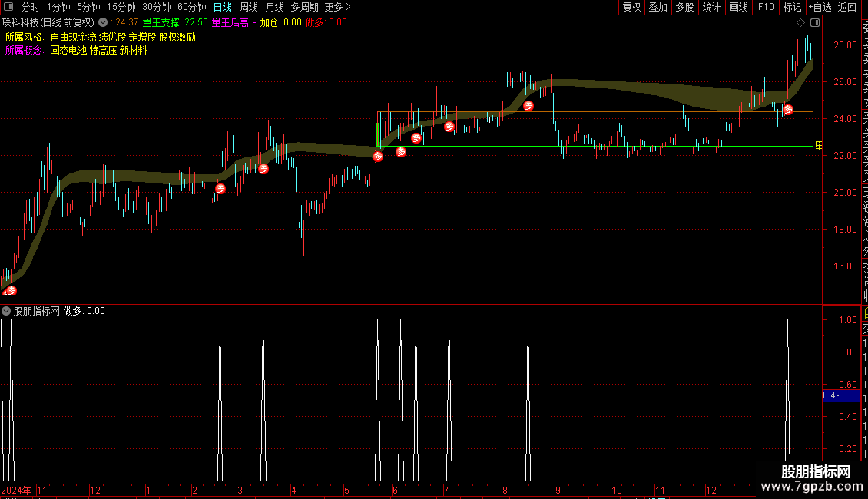This screenshot has height=499, width=868.
Task: Click the 所属风格 label
Action: (x=25, y=37)
